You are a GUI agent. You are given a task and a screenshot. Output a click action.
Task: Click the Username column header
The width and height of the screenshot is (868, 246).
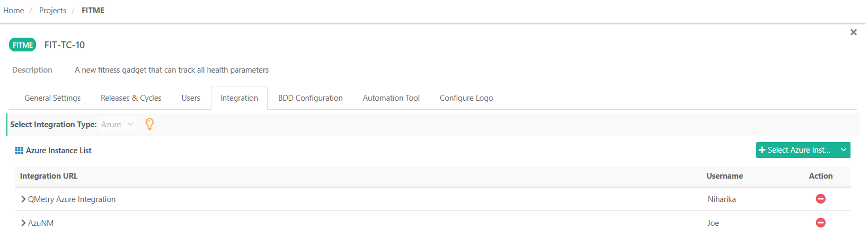[724, 176]
